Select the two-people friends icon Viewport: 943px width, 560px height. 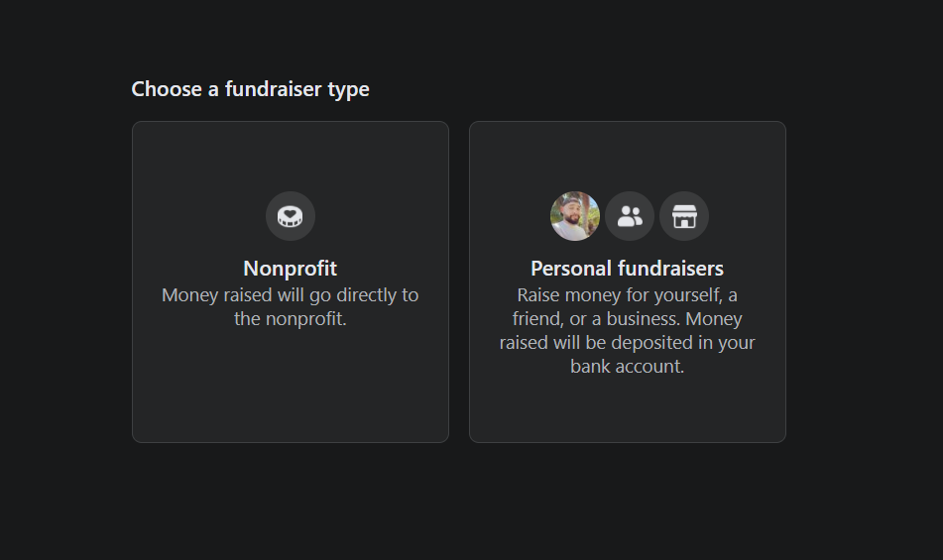(x=630, y=216)
